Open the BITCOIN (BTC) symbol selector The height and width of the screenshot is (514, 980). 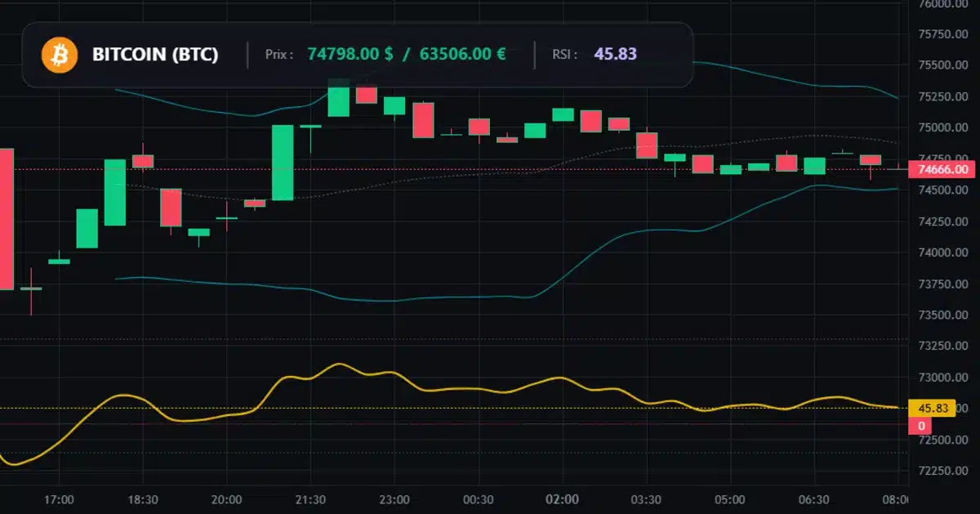point(155,55)
